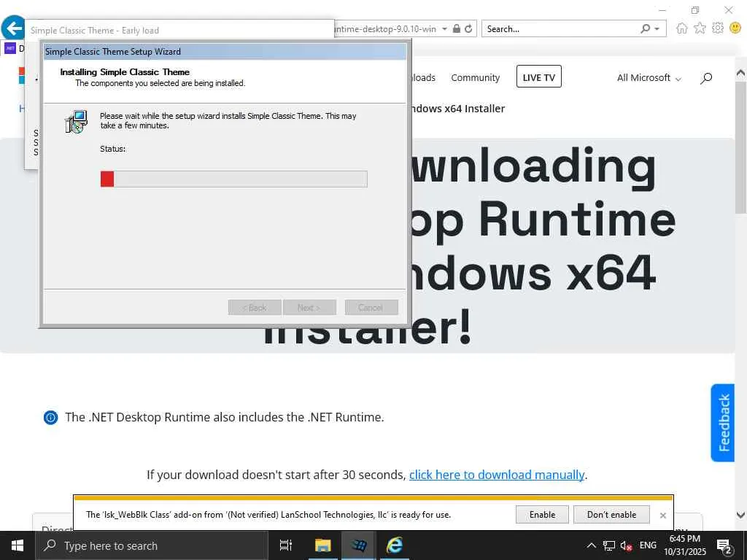Open the search provider dropdown arrow
This screenshot has height=560, width=747.
[x=657, y=29]
